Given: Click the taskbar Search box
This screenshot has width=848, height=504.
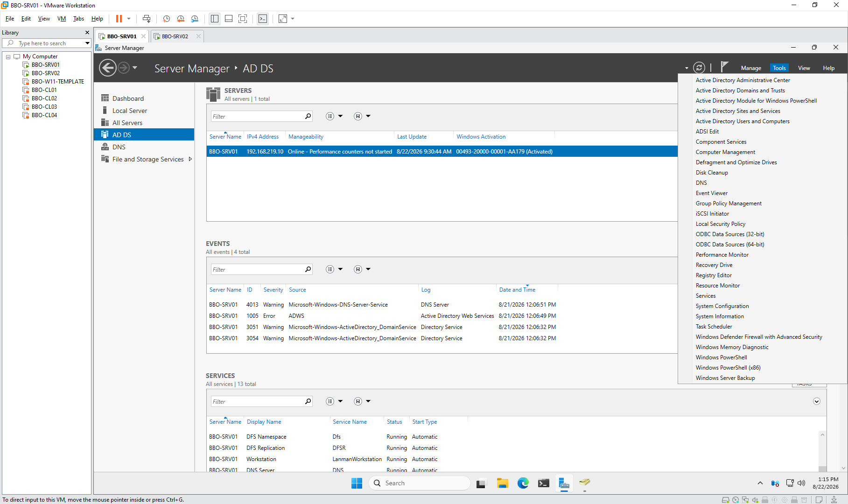Looking at the screenshot, I should click(x=419, y=483).
